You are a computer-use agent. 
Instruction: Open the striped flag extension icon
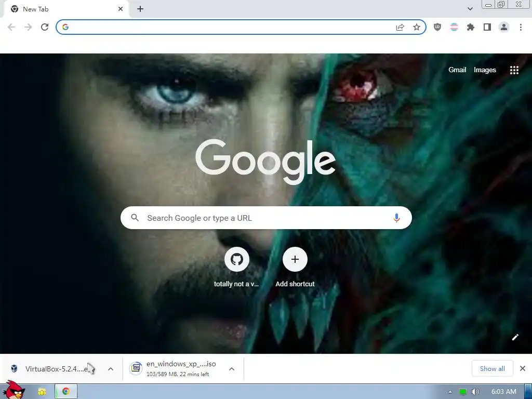[454, 27]
